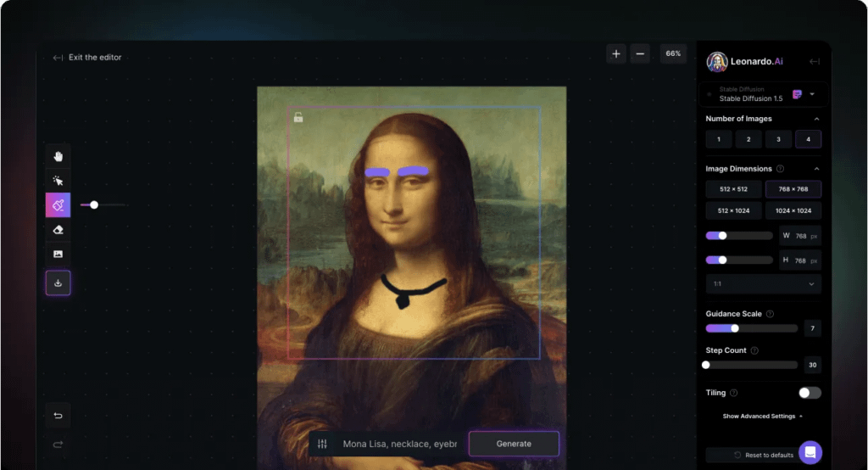Toggle the Tiling switch
The width and height of the screenshot is (868, 470).
point(810,393)
